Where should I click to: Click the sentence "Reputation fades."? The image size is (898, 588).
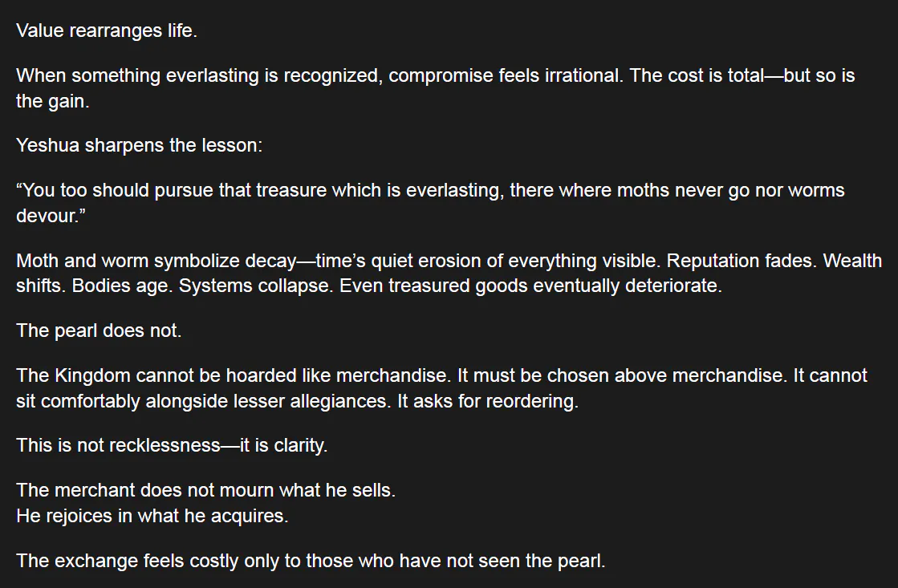742,261
